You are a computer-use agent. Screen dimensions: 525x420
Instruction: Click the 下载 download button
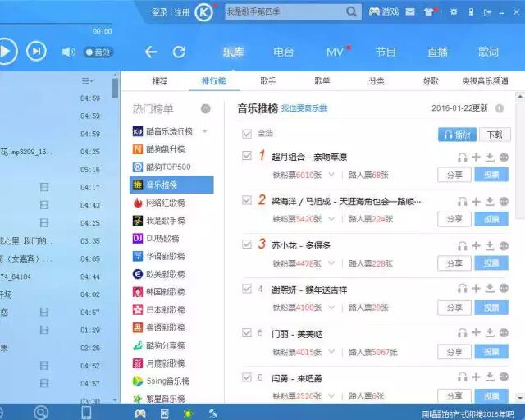[x=495, y=135]
